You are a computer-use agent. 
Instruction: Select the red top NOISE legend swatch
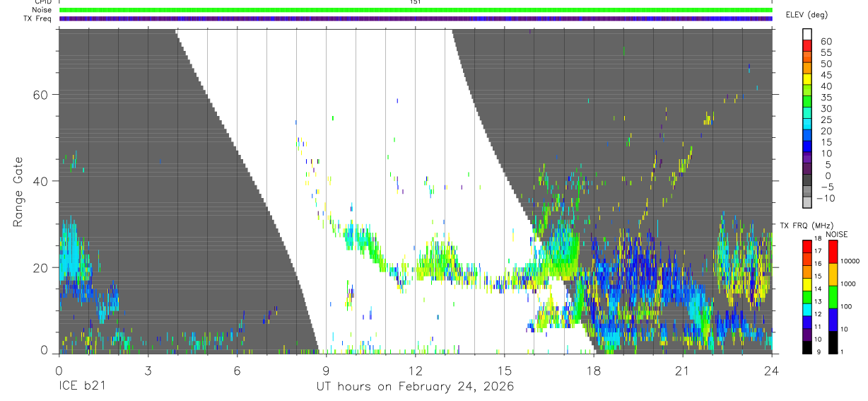click(833, 251)
